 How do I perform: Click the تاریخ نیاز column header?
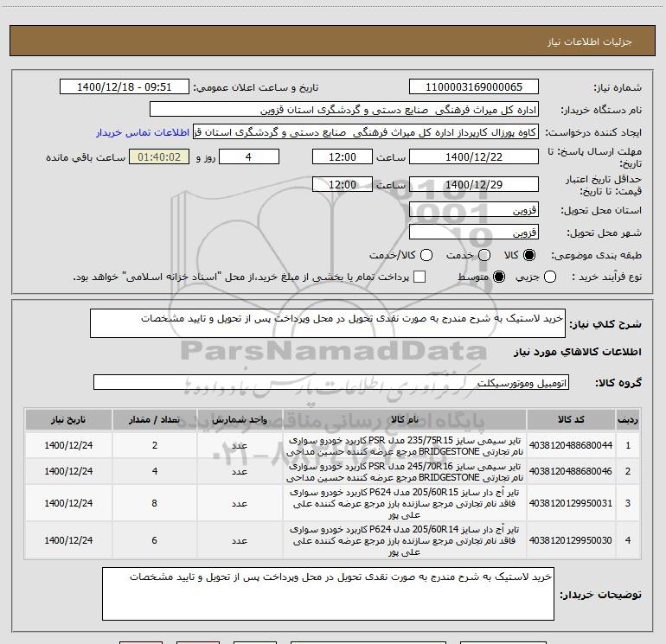68,420
